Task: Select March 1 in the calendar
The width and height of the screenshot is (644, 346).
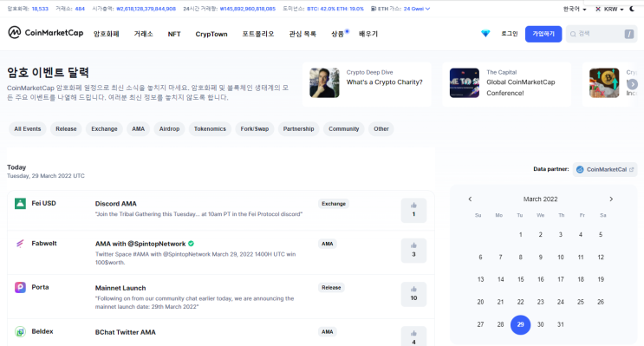Action: pyautogui.click(x=520, y=235)
